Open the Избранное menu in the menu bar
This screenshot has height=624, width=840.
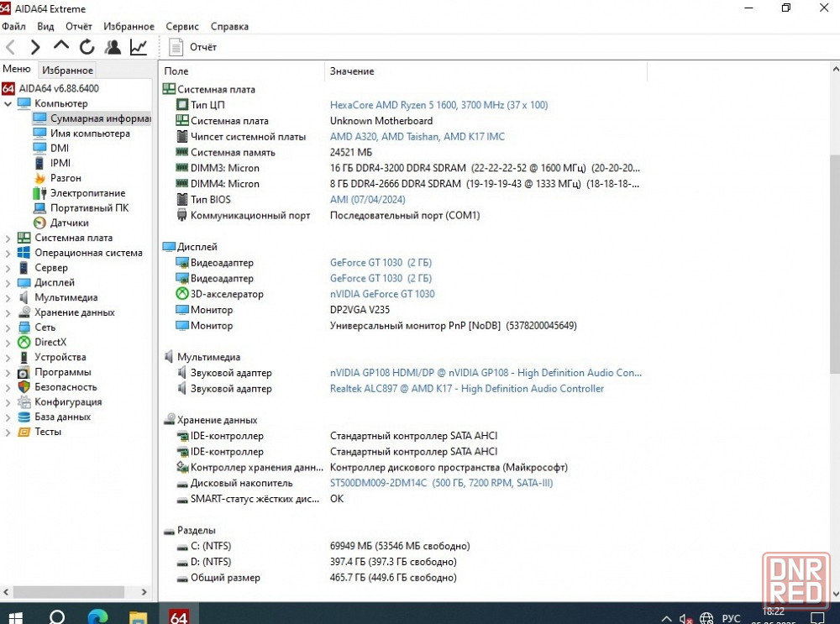pyautogui.click(x=129, y=26)
